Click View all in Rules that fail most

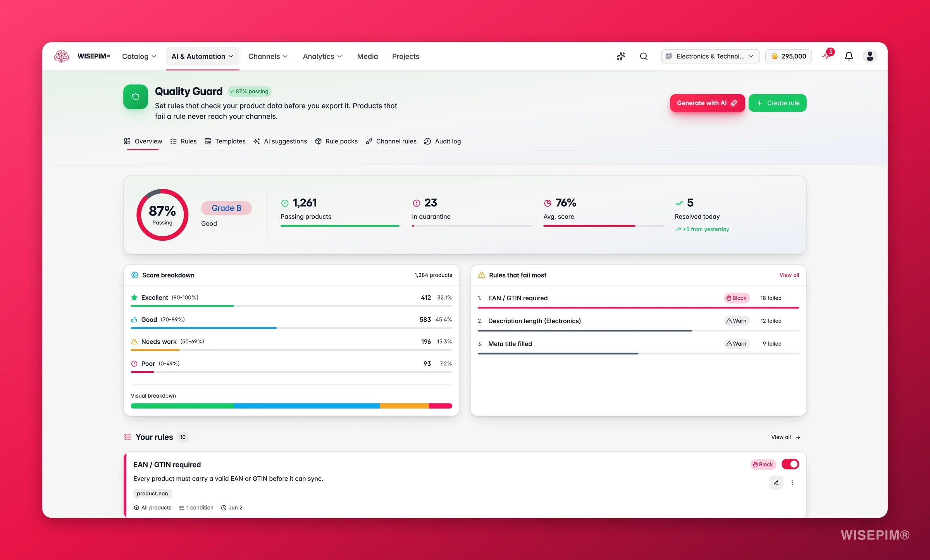(789, 275)
